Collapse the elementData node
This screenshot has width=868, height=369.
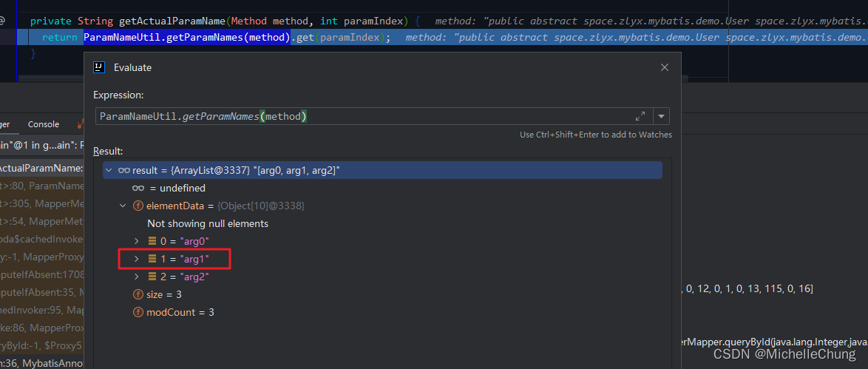point(123,206)
